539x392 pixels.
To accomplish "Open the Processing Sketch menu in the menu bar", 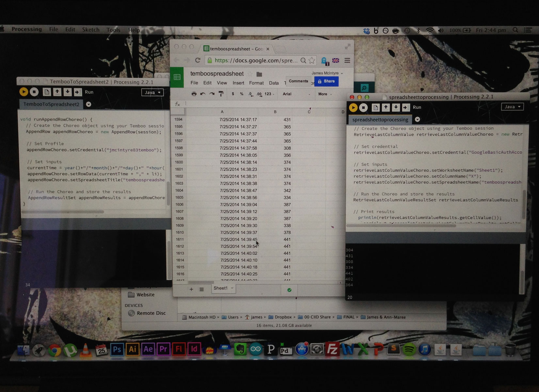I will (x=91, y=30).
